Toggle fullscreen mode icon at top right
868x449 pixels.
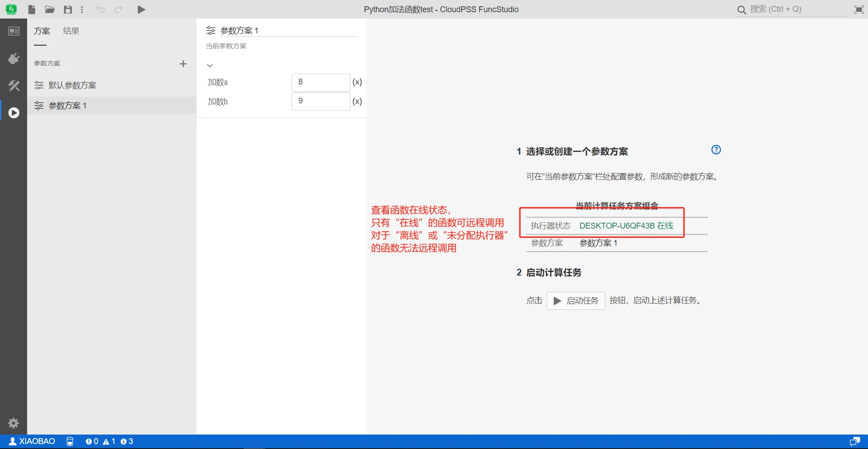point(859,9)
